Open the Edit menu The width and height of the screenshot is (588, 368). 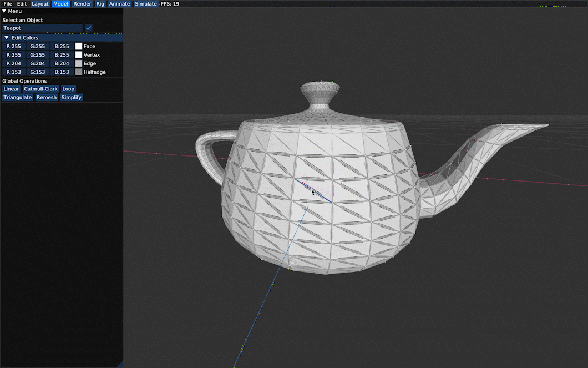22,4
